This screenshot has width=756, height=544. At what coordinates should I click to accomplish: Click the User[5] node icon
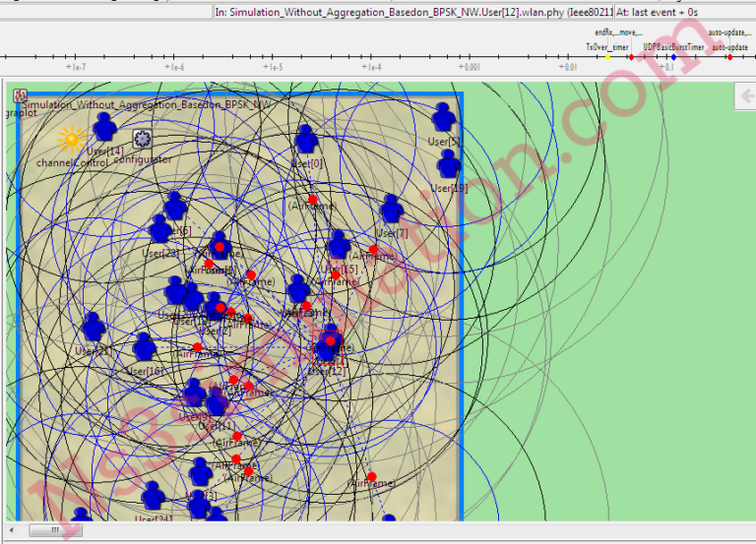pyautogui.click(x=443, y=117)
